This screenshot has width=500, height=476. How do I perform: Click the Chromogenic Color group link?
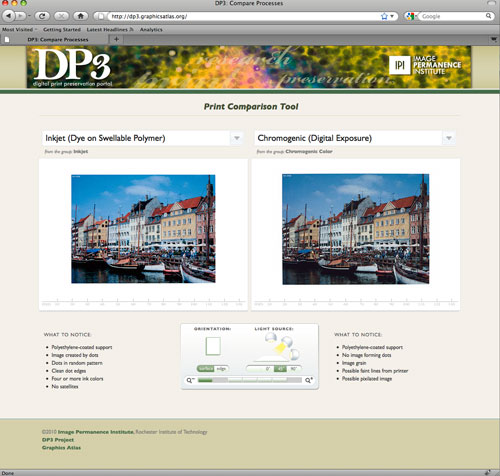[x=309, y=152]
